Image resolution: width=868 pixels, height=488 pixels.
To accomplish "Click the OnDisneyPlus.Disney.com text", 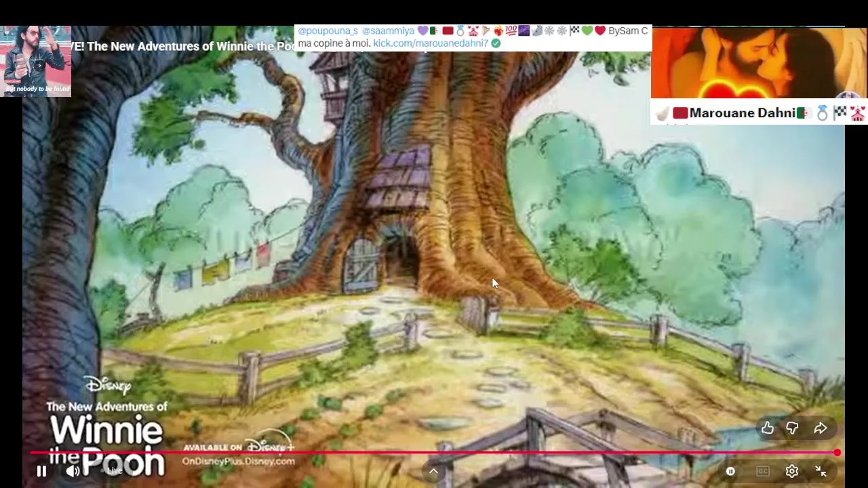I will coord(238,461).
